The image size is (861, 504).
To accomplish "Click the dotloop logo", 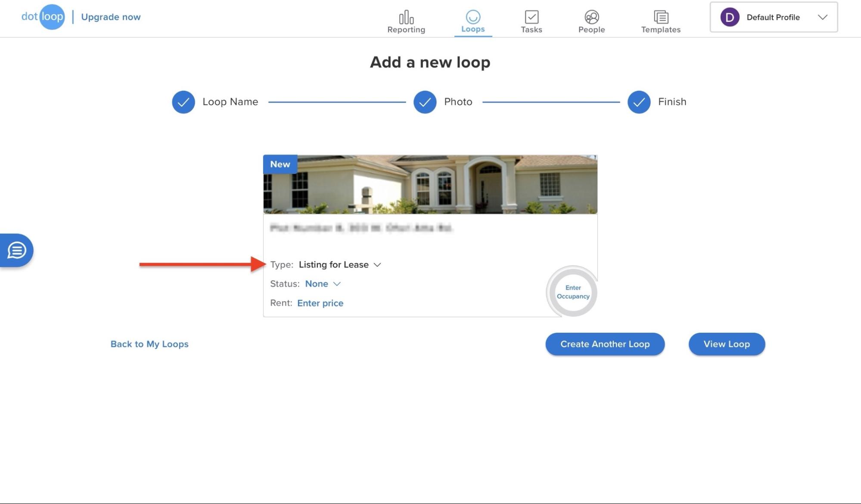I will (x=43, y=17).
